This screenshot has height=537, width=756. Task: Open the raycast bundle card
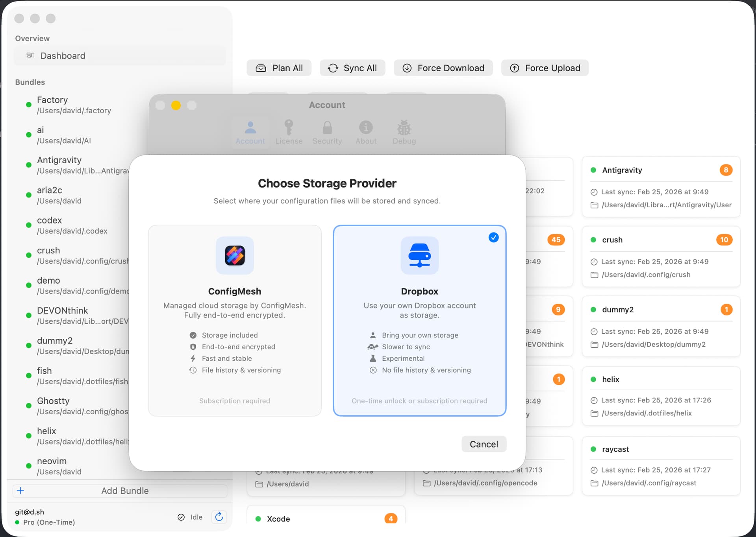coord(661,465)
